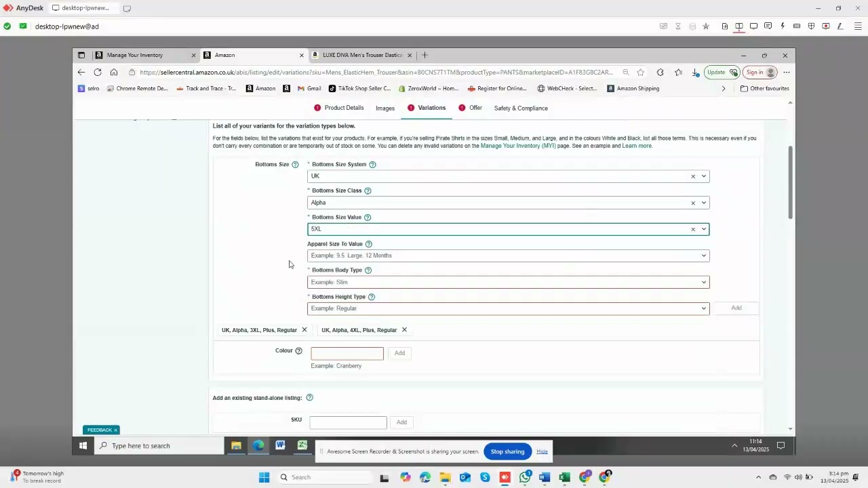Click Add button next to SKU field

pos(401,423)
